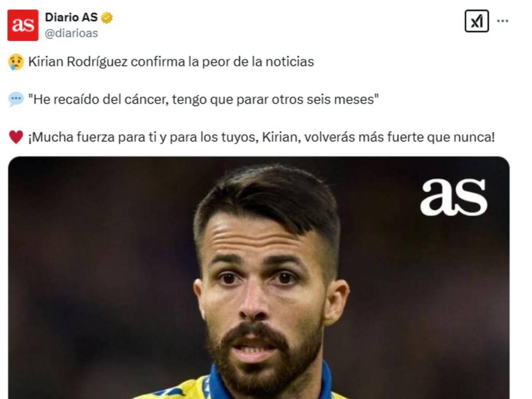The width and height of the screenshot is (532, 399).
Task: Click the crying face emoji
Action: point(16,63)
